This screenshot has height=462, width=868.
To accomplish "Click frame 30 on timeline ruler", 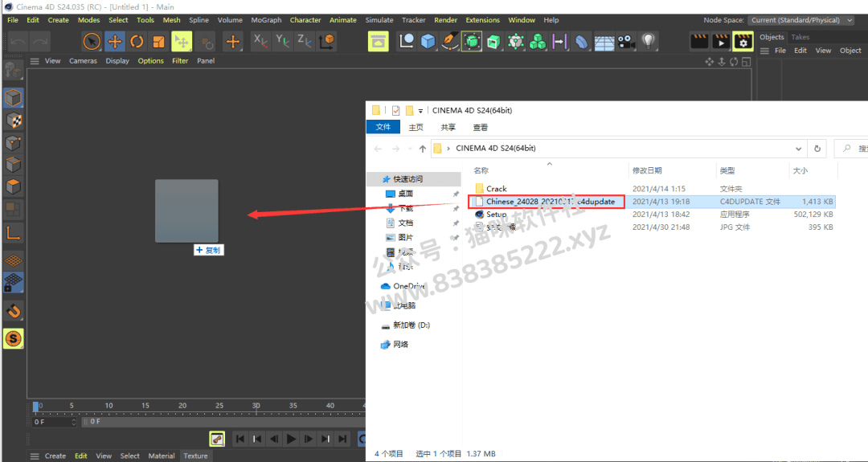I will (256, 406).
